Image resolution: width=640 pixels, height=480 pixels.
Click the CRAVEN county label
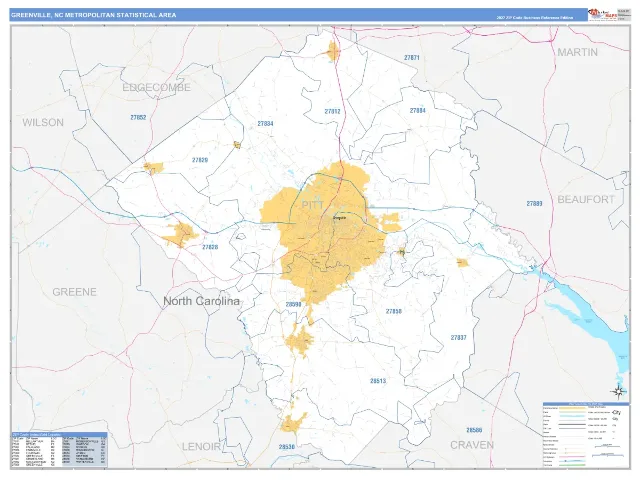pos(472,445)
